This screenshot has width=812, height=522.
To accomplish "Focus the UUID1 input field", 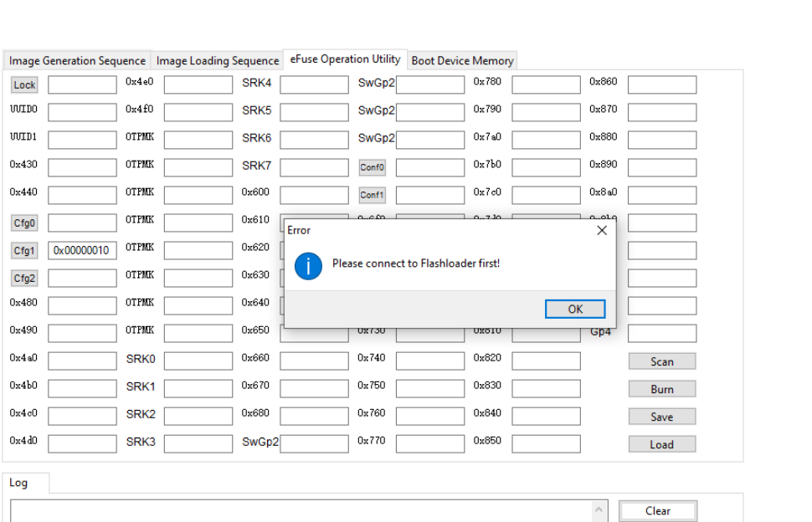I will (x=82, y=140).
